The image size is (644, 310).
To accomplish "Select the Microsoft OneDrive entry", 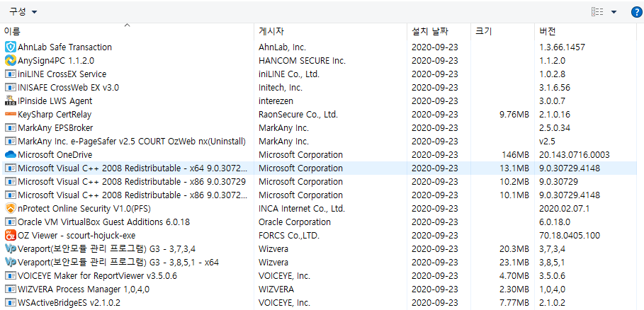I will pyautogui.click(x=320, y=154).
